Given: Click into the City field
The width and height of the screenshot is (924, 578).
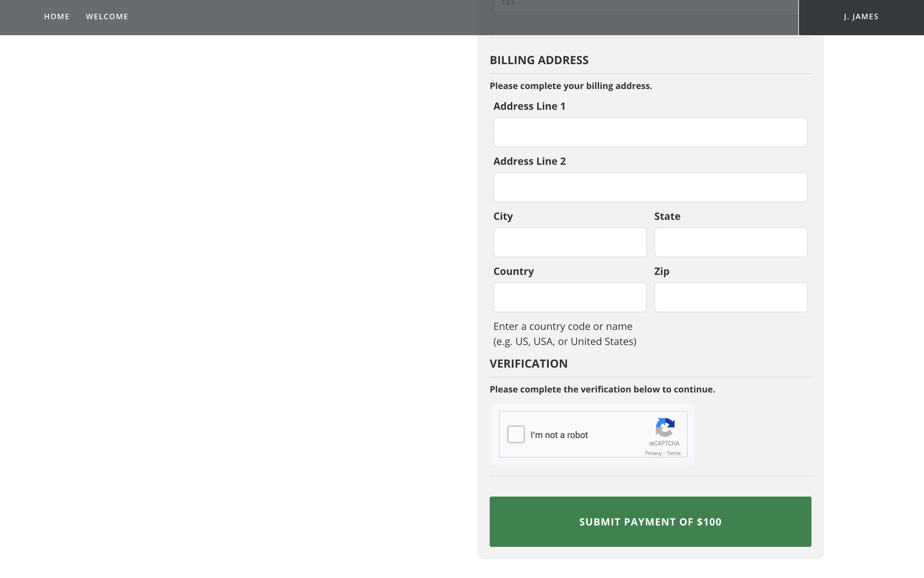Looking at the screenshot, I should (x=569, y=242).
